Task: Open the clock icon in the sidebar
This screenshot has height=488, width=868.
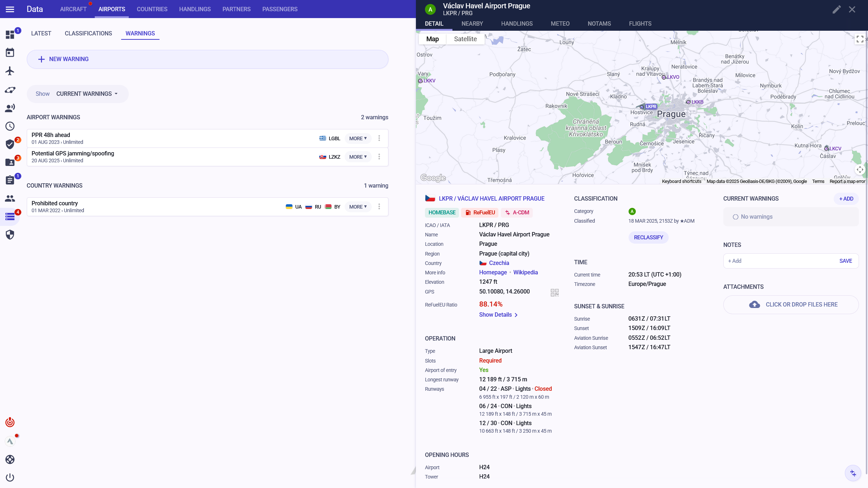Action: tap(10, 126)
